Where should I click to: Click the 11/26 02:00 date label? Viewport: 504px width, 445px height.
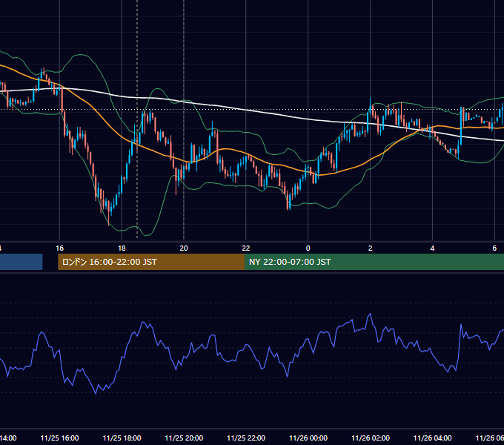click(x=371, y=438)
